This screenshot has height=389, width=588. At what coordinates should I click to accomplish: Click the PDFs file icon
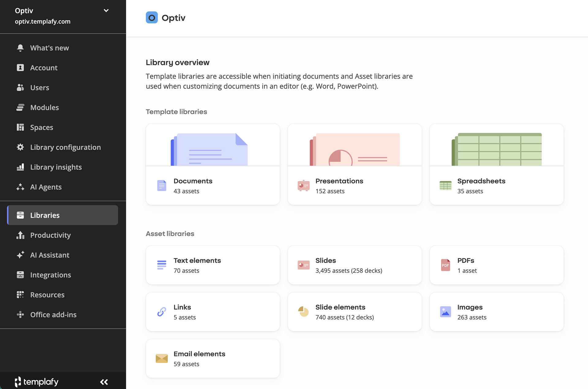(445, 265)
